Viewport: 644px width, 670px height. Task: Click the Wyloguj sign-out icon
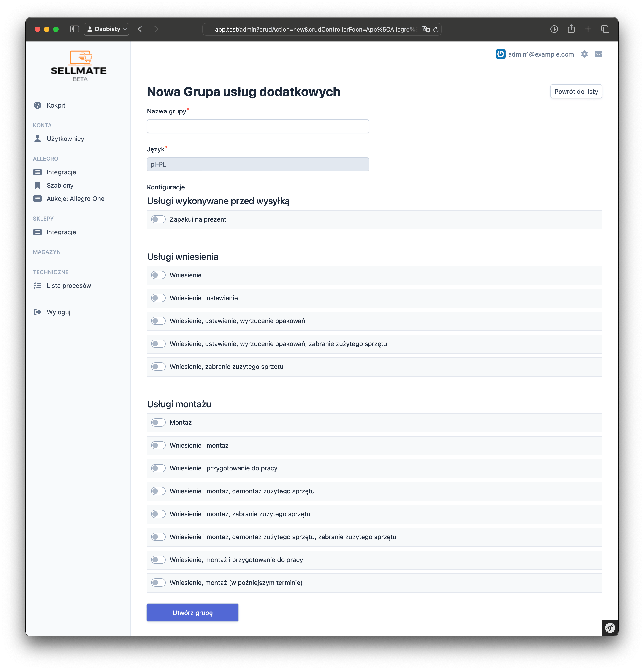click(38, 312)
